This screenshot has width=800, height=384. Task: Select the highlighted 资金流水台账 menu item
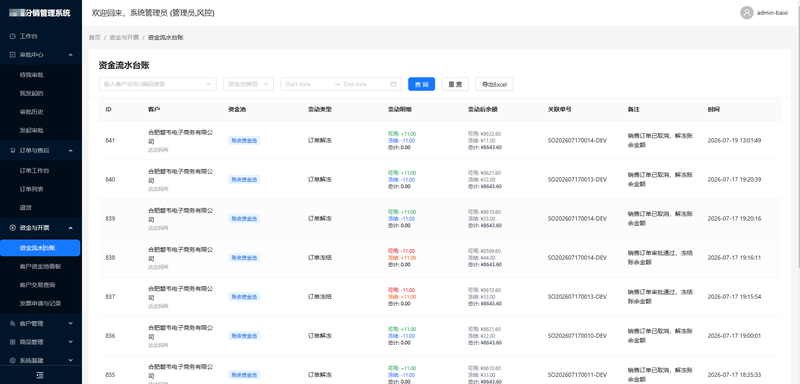tap(40, 248)
